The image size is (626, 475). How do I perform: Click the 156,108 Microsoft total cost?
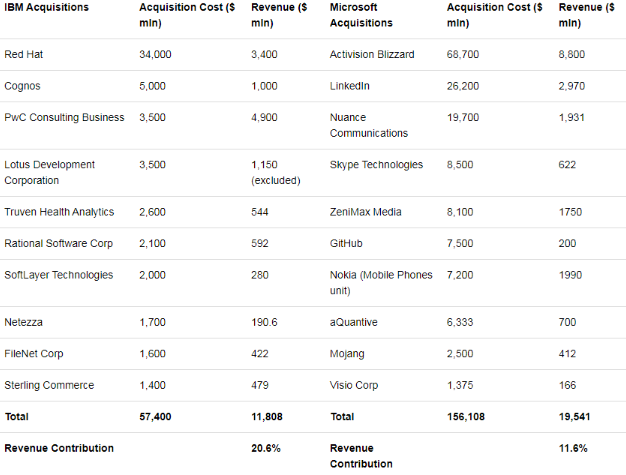click(x=466, y=416)
